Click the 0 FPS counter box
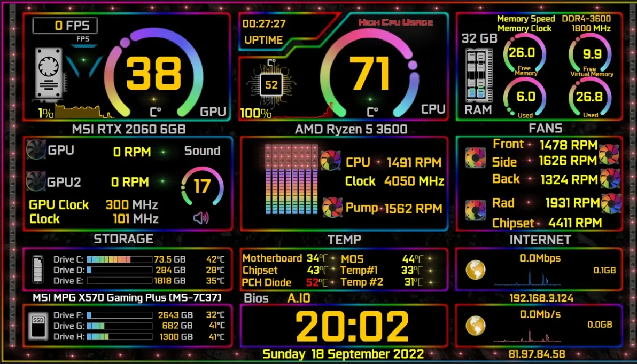This screenshot has height=364, width=637. click(x=65, y=26)
